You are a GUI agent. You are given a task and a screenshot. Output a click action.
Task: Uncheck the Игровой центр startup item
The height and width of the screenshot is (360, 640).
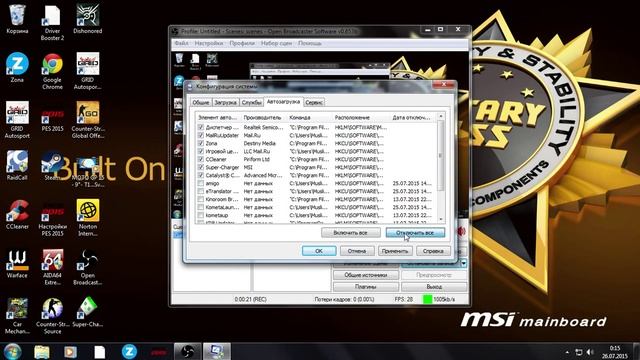click(x=200, y=151)
